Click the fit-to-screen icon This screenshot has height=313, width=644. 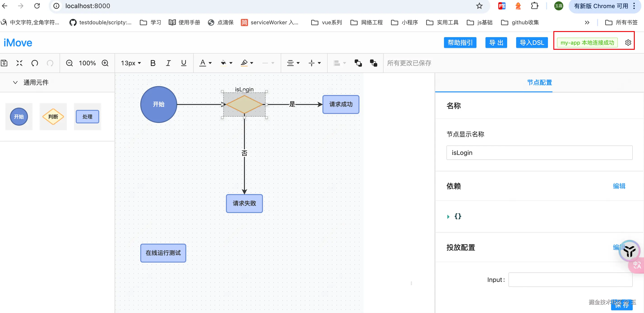coord(19,63)
